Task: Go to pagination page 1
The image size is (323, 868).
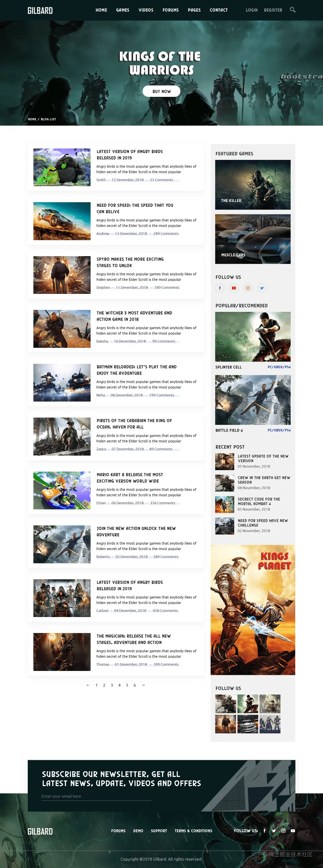Action: tap(96, 685)
